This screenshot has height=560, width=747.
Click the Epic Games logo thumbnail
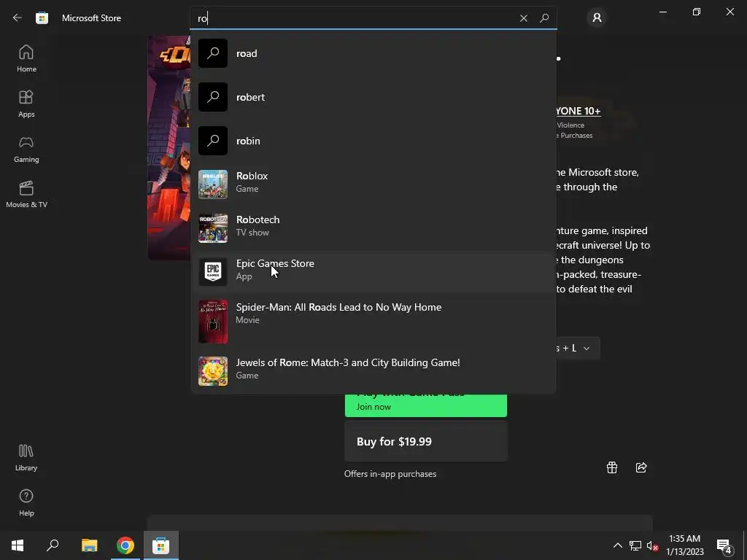(x=212, y=272)
